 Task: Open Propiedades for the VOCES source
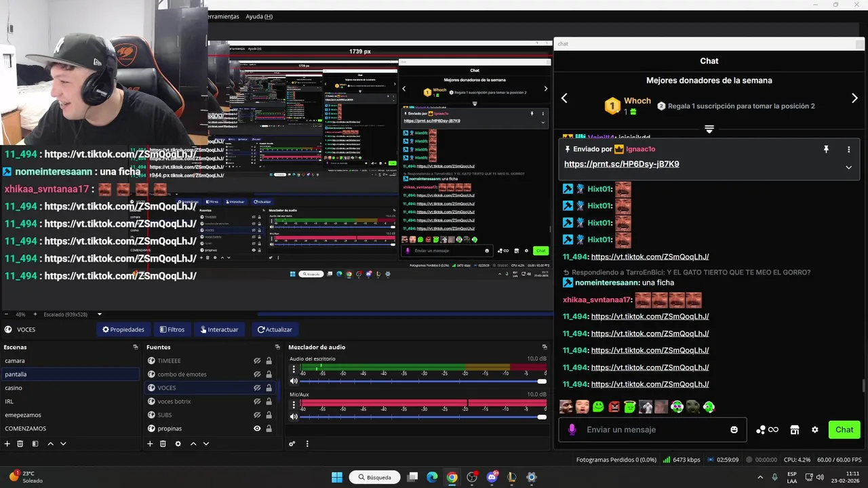pyautogui.click(x=123, y=329)
